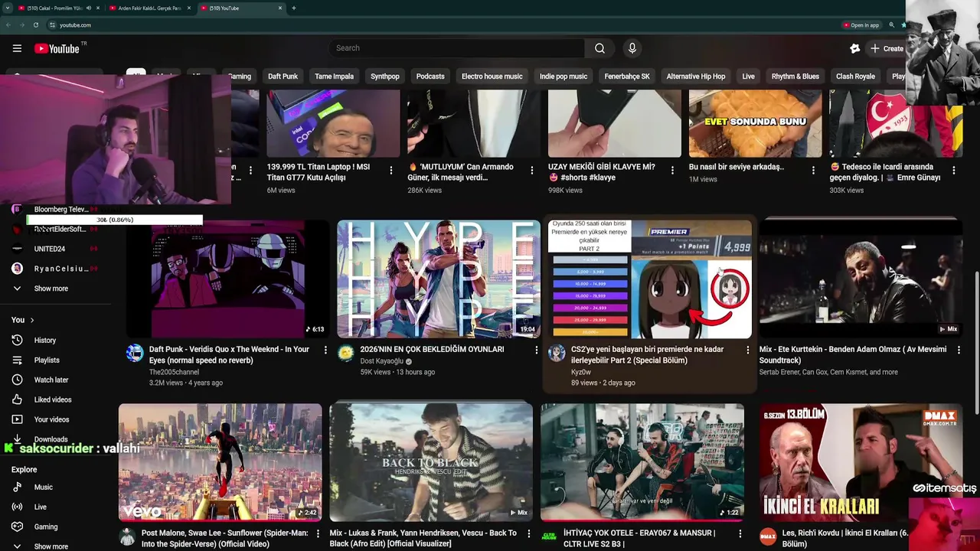Focus the YouTube search field
This screenshot has height=551, width=980.
click(x=457, y=48)
